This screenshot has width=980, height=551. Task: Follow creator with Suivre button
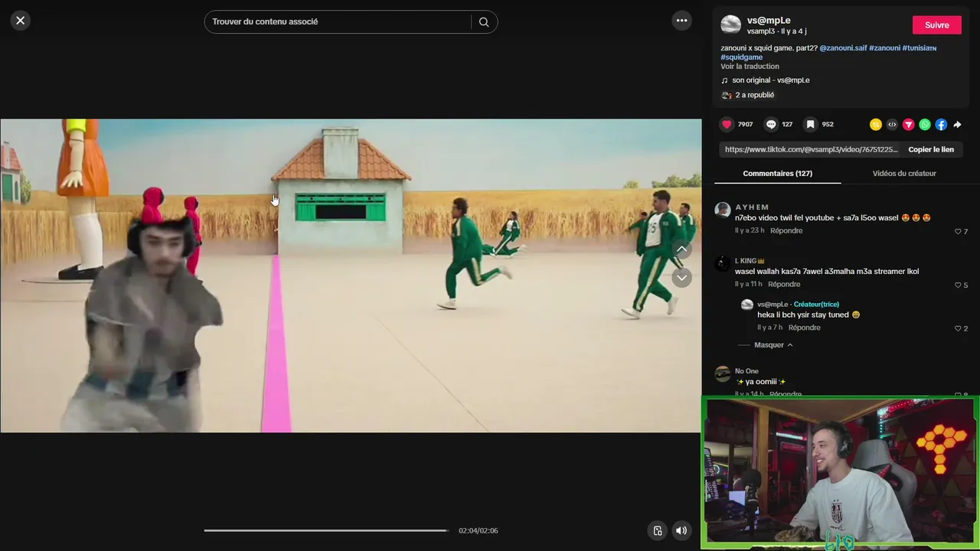936,25
